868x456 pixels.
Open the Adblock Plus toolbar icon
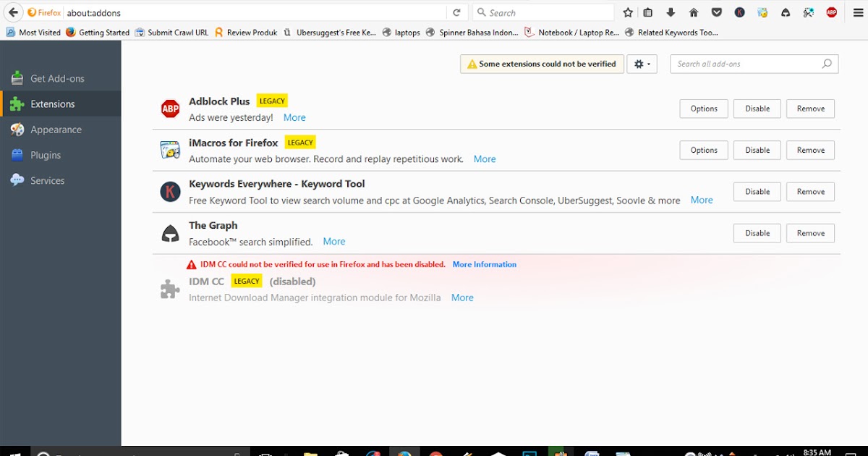tap(832, 12)
